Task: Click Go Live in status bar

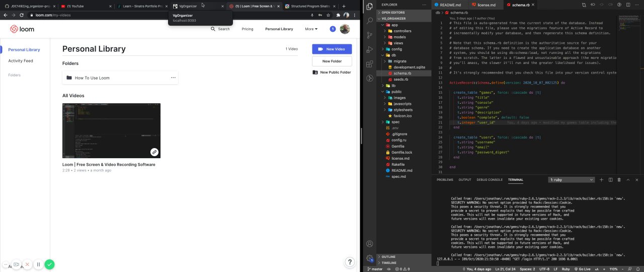Action: click(582, 269)
